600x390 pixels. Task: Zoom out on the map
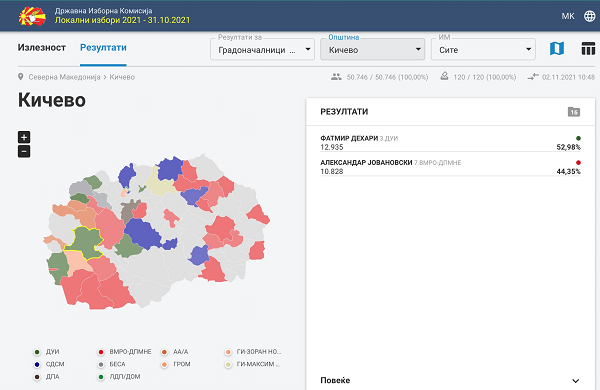click(24, 152)
